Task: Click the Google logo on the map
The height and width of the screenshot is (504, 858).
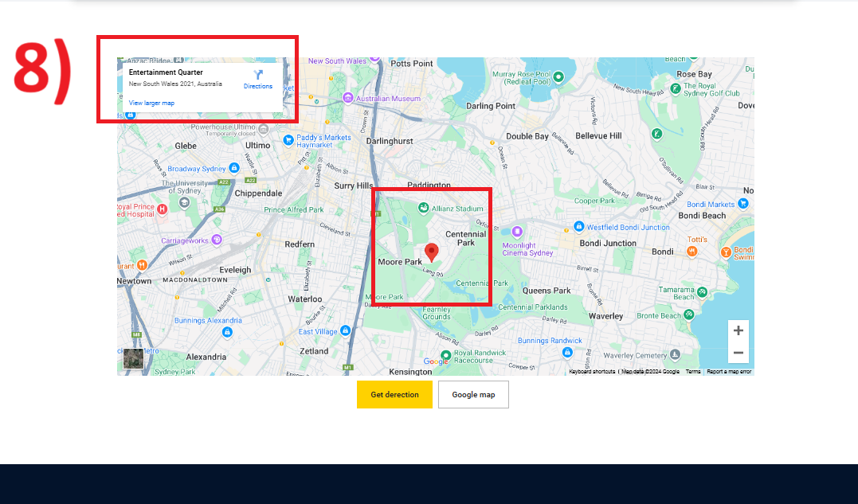Action: [436, 361]
